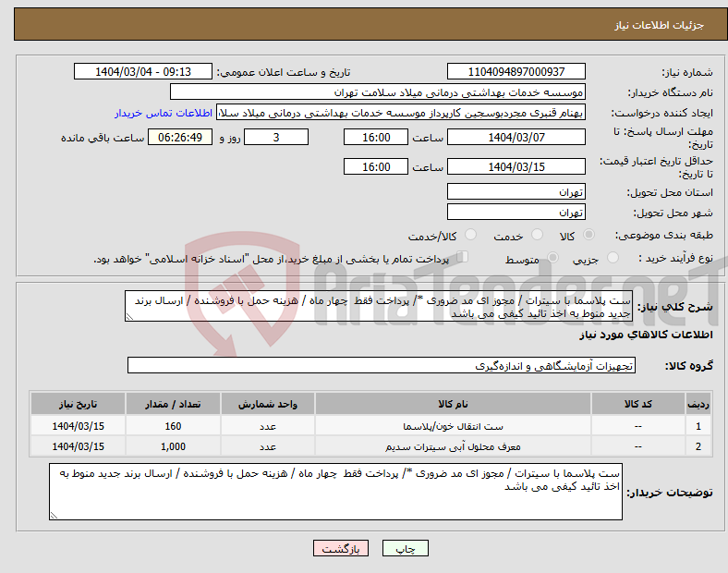
Task: Click unit cell عدد in row 2
Action: pyautogui.click(x=267, y=446)
